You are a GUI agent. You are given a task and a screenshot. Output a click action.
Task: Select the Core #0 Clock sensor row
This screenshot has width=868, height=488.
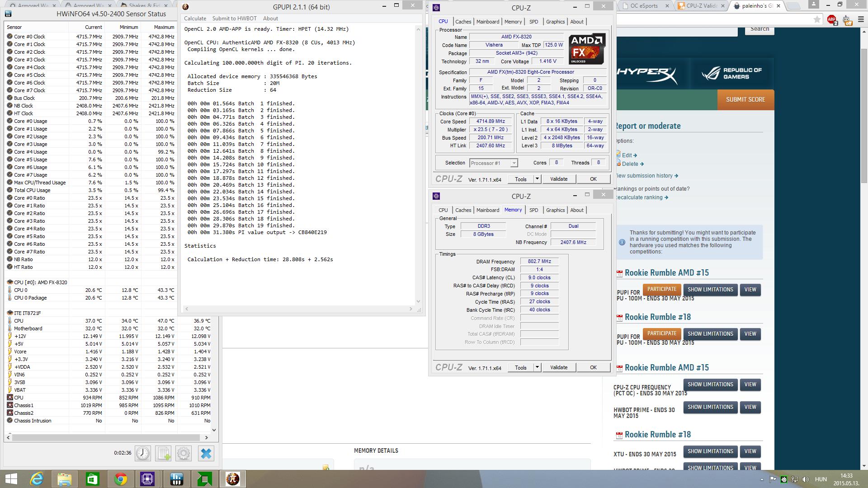[90, 37]
